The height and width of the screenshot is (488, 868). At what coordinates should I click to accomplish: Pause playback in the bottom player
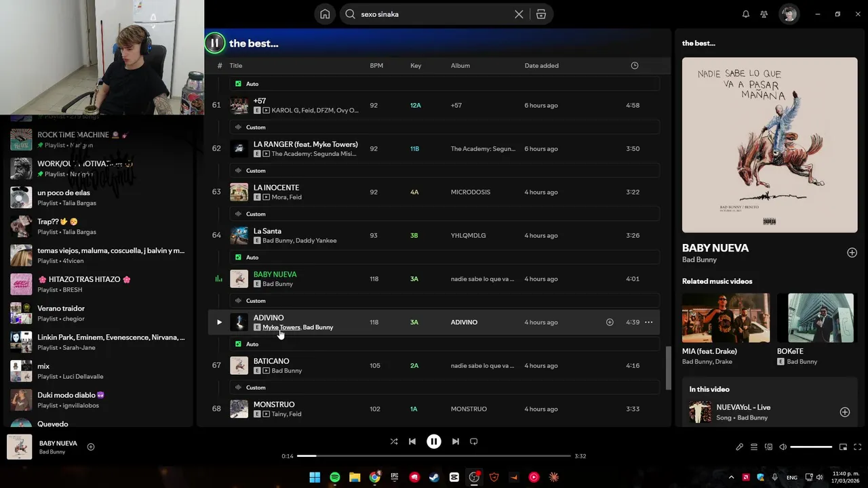tap(434, 441)
